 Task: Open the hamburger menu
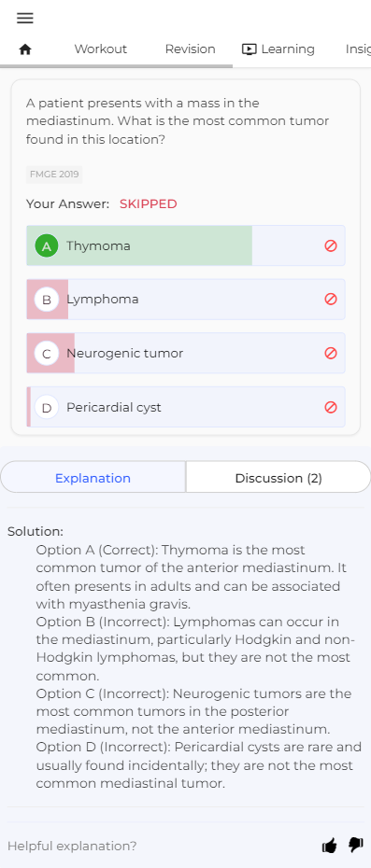point(25,18)
